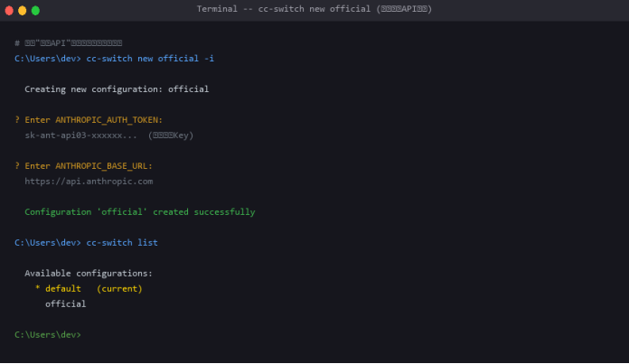This screenshot has width=629, height=364.
Task: Click the 'cc-switch new official -i' command
Action: point(150,59)
